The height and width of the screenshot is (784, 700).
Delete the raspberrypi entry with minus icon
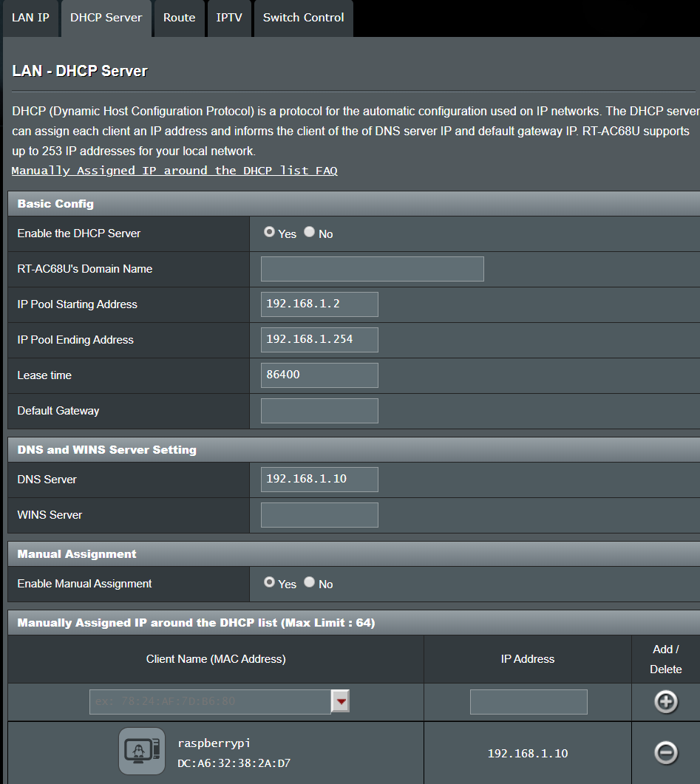[x=665, y=752]
